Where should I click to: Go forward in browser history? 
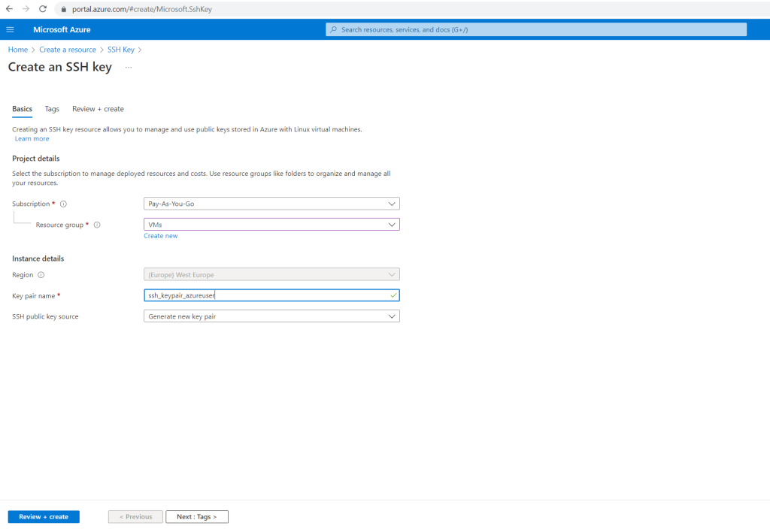point(26,9)
